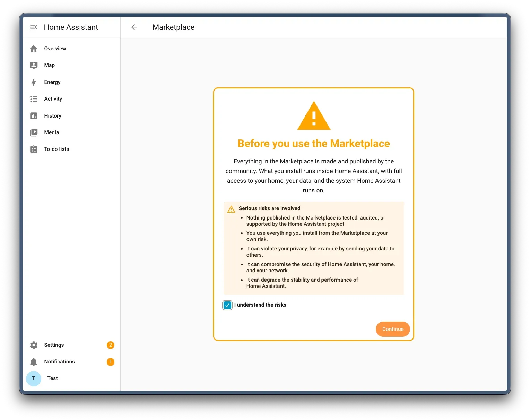Screen dimensions: 530x420
Task: Click the Settings badge showing 2
Action: coord(111,345)
